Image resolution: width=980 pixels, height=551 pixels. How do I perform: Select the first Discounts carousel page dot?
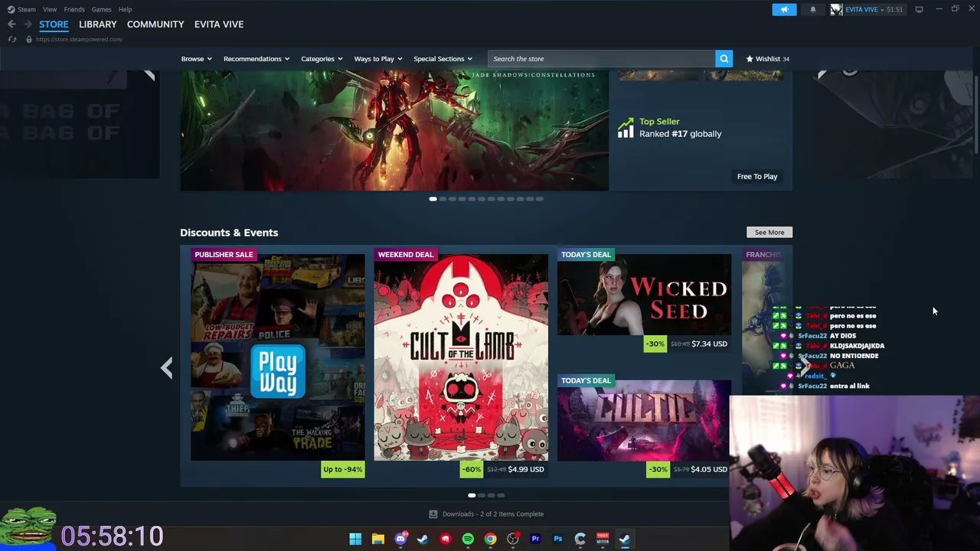[472, 496]
